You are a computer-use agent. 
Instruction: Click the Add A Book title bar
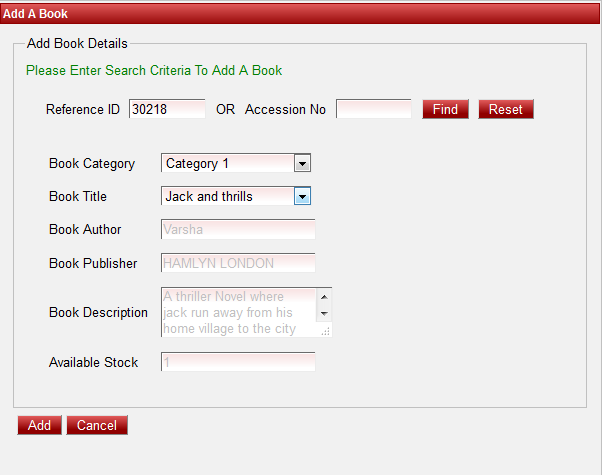tap(300, 12)
